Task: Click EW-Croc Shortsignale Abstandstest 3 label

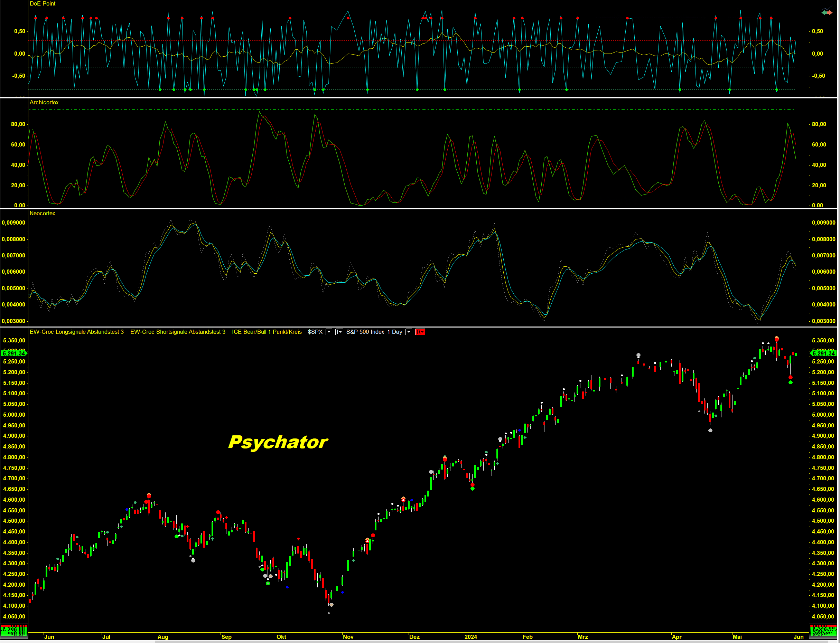Action: tap(178, 332)
